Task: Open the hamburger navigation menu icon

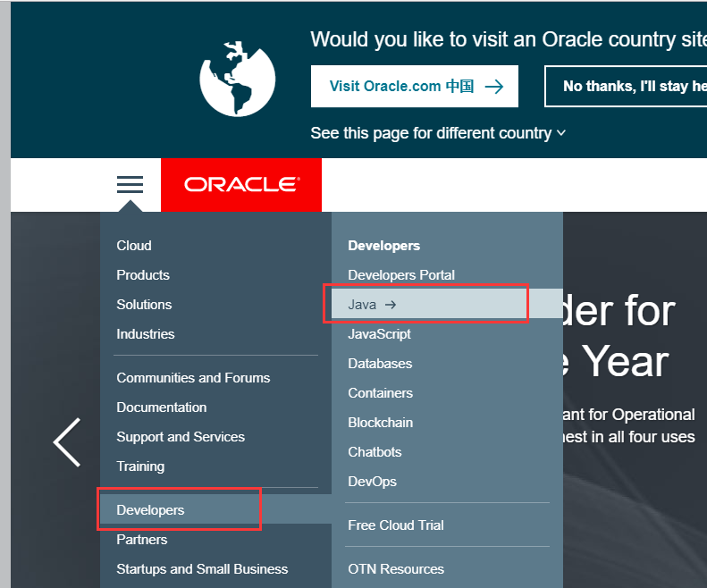Action: point(130,184)
